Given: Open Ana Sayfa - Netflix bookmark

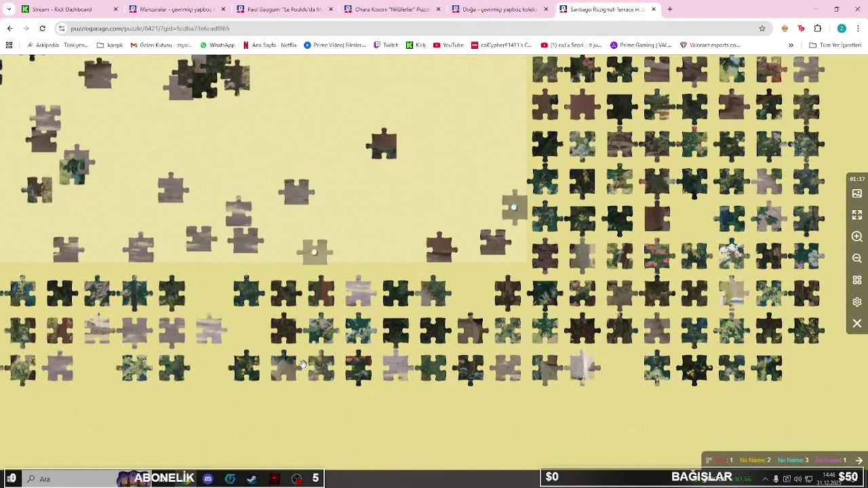Looking at the screenshot, I should [270, 45].
